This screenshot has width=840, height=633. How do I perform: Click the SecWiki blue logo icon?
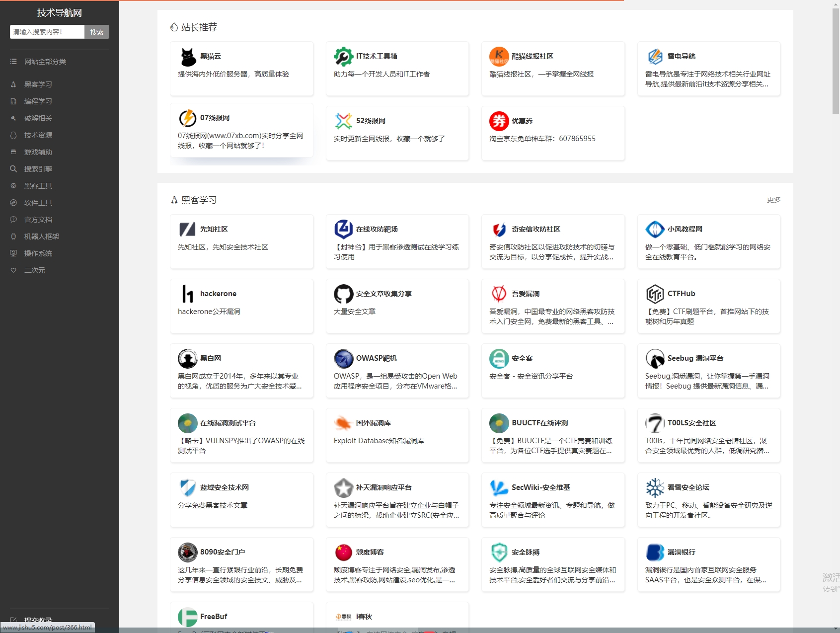pos(499,488)
